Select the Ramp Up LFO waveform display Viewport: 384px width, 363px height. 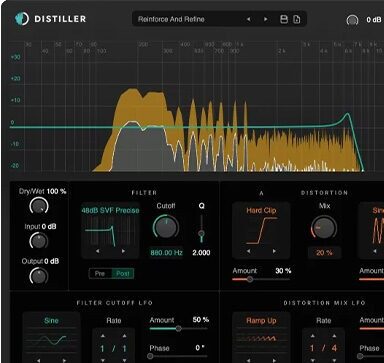[x=261, y=337]
